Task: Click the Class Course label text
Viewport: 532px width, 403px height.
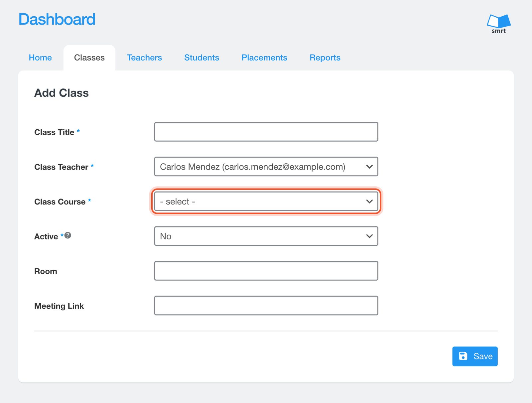Action: [60, 202]
